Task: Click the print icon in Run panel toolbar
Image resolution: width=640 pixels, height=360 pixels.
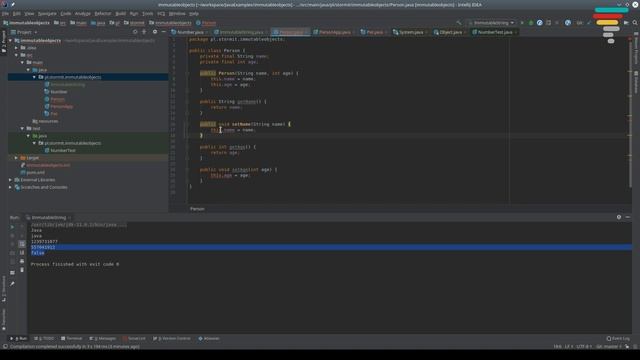Action: [22, 261]
